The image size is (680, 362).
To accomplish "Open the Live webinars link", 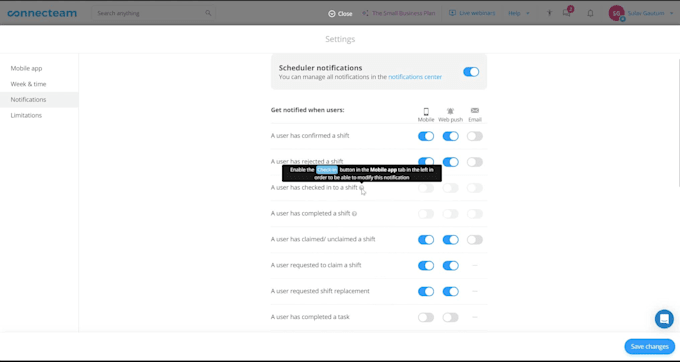I will pos(477,13).
